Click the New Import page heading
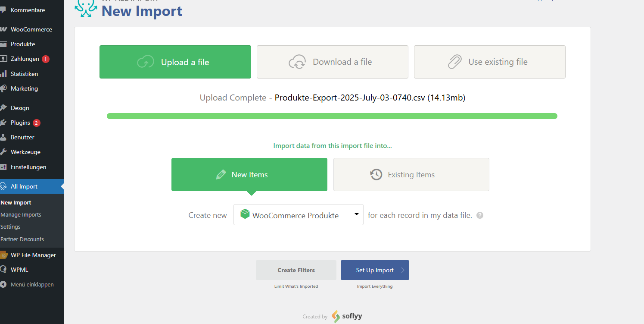The width and height of the screenshot is (644, 324). coord(142,11)
